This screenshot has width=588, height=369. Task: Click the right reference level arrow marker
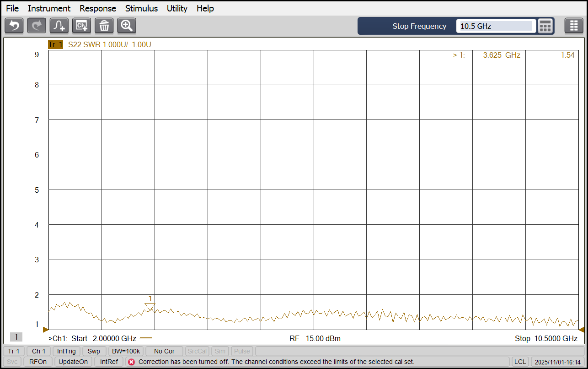point(582,329)
